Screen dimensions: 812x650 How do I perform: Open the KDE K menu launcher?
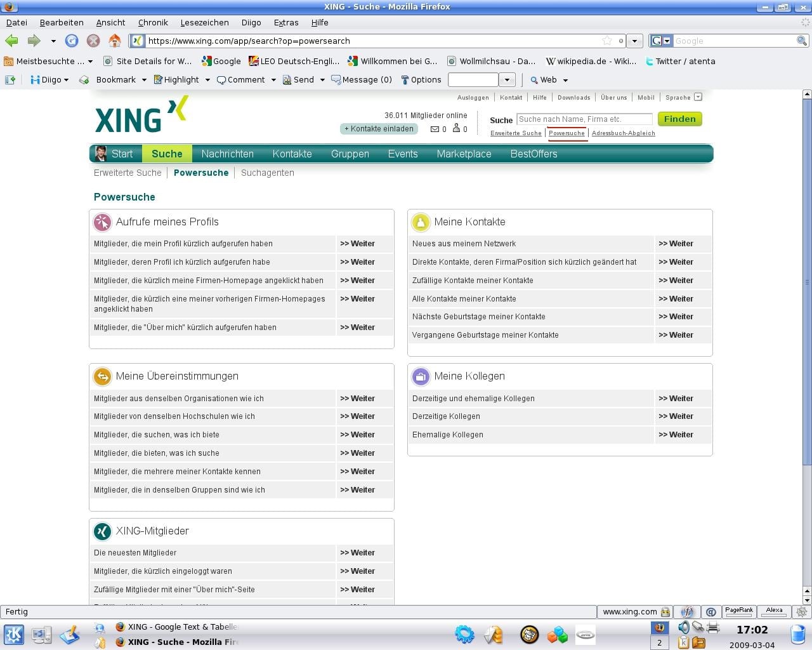pyautogui.click(x=14, y=635)
